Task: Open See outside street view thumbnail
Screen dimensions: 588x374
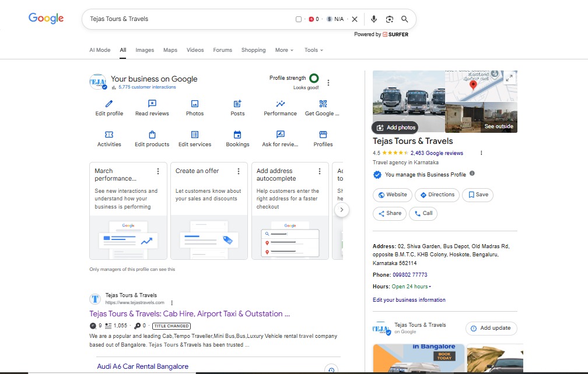Action: click(481, 117)
